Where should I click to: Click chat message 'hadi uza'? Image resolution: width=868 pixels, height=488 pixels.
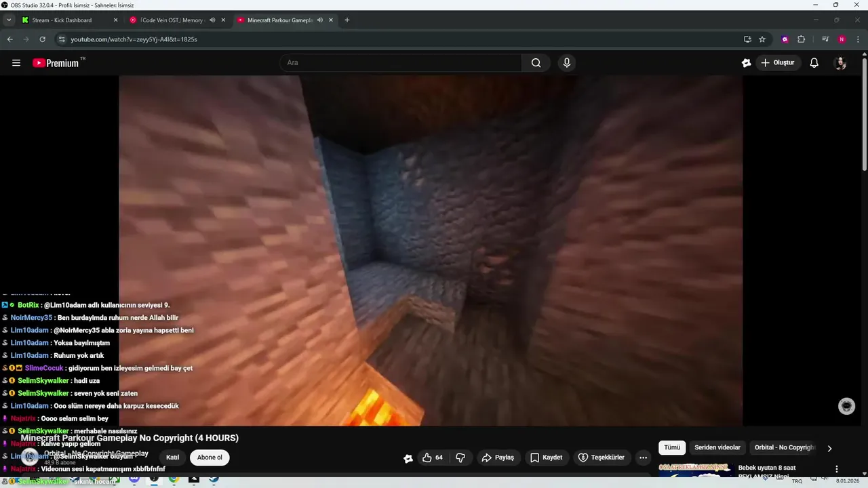(x=87, y=381)
